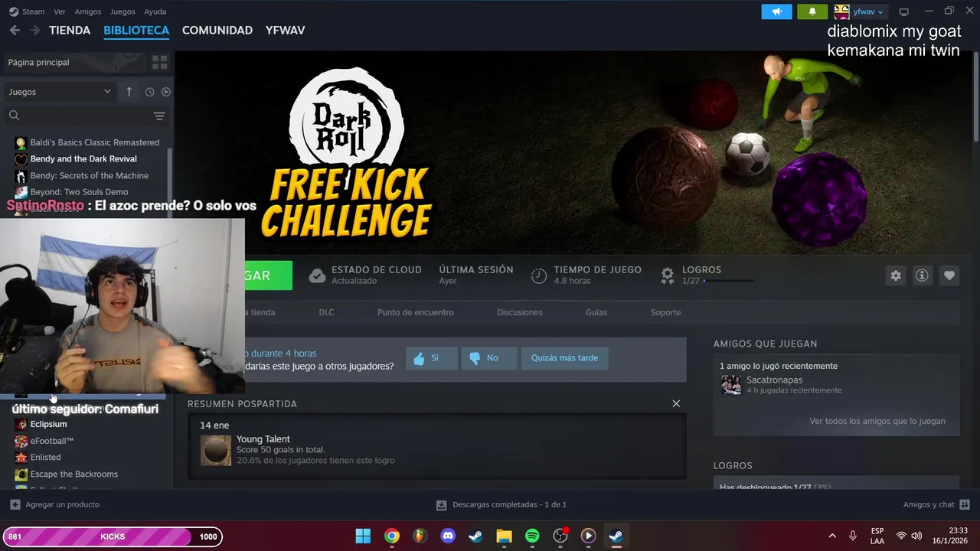Open the Soporte tab
980x551 pixels.
coord(665,312)
